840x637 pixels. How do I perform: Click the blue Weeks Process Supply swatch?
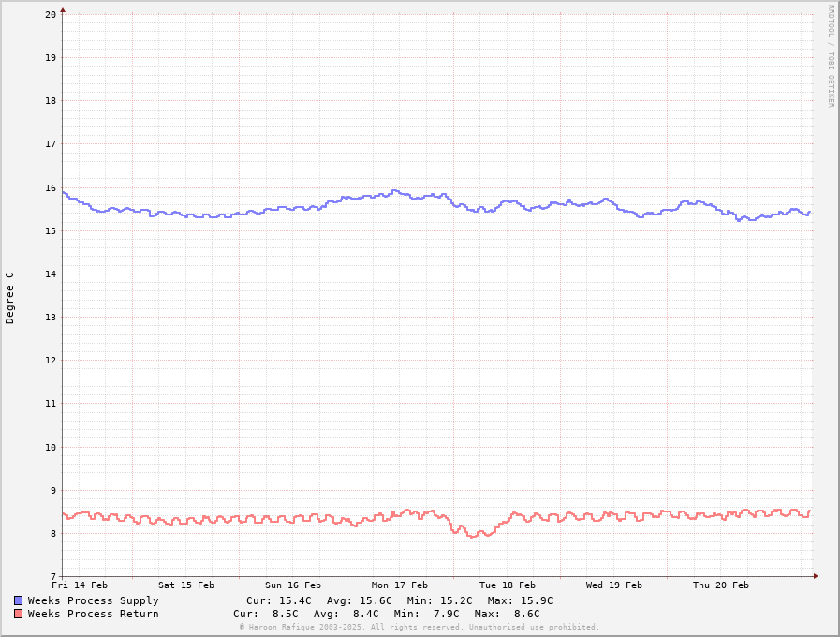coord(18,600)
